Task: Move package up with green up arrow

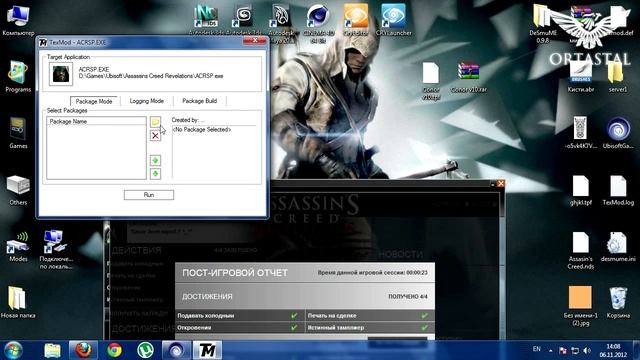Action: click(x=155, y=160)
